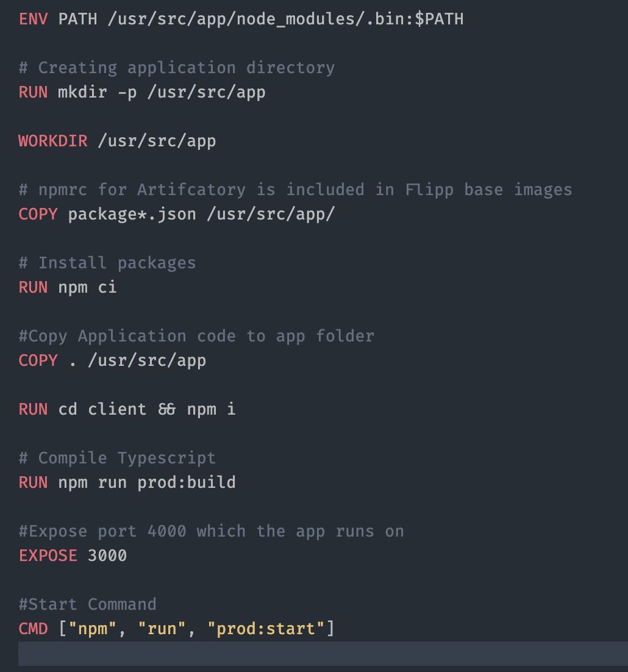Click the 'Creating application directory' comment
Viewport: 628px width, 672px height.
click(x=177, y=68)
